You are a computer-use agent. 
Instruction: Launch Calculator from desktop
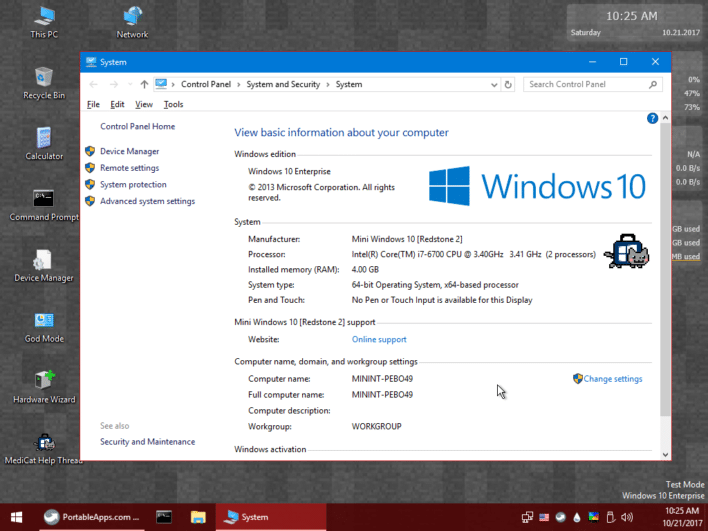[x=44, y=144]
